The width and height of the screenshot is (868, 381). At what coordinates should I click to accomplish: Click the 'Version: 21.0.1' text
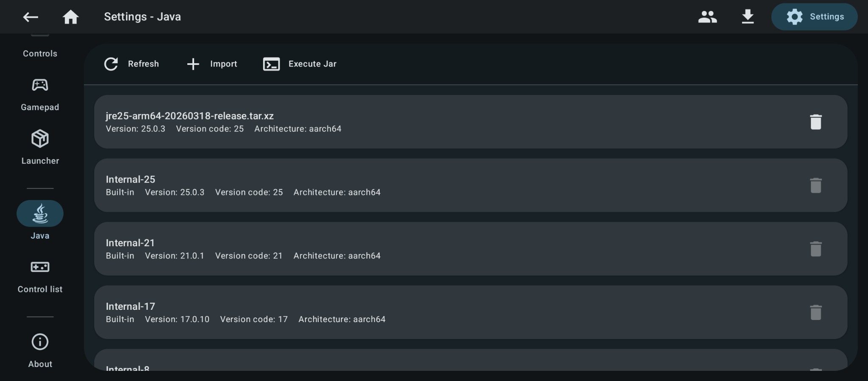pyautogui.click(x=175, y=256)
